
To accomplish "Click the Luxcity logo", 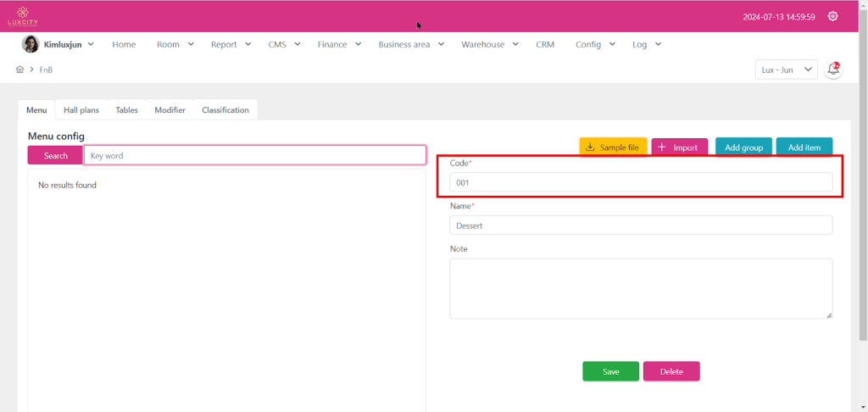I will pyautogui.click(x=23, y=16).
